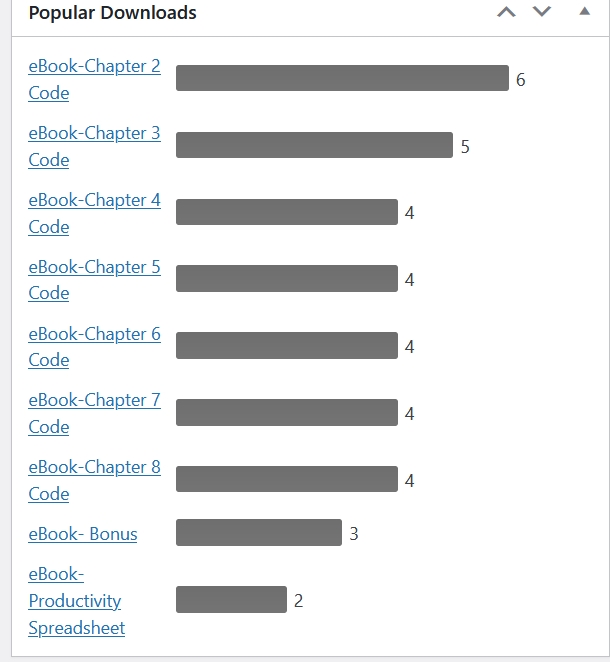Click the bar for eBook-Chapter 8 Code
This screenshot has width=610, height=662.
coord(287,479)
